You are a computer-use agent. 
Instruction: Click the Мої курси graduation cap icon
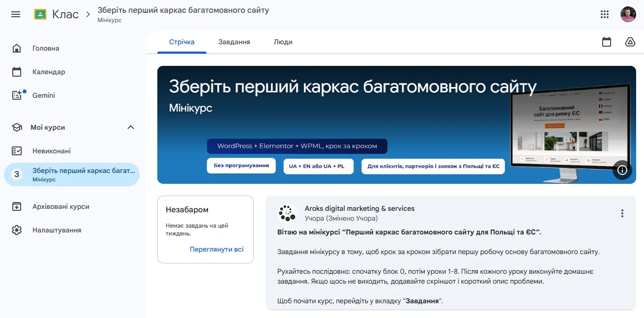tap(17, 127)
